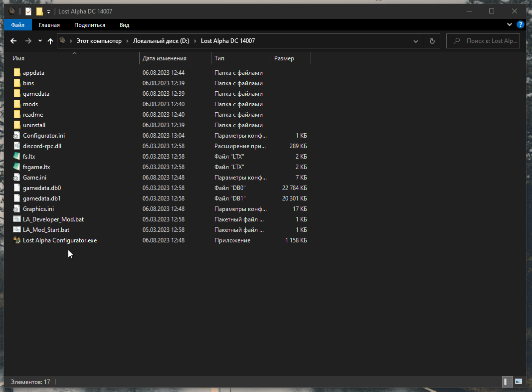Select the uninstall folder name
This screenshot has height=392, width=532.
pyautogui.click(x=34, y=125)
